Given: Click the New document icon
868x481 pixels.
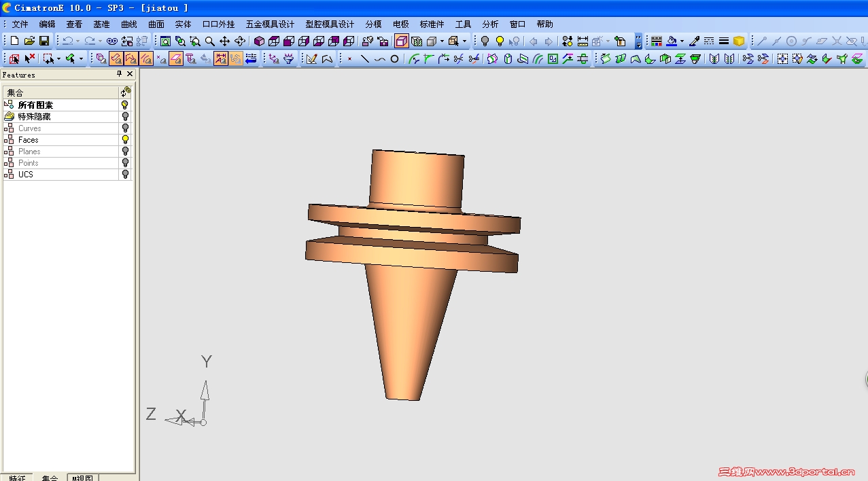Looking at the screenshot, I should [x=14, y=41].
